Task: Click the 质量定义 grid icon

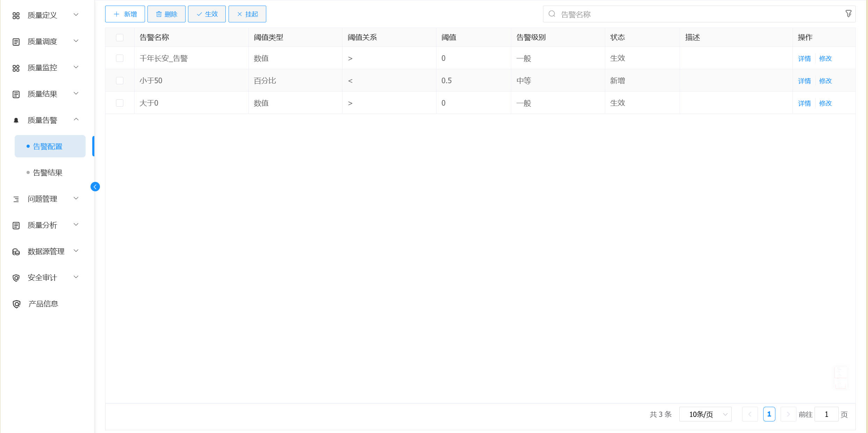Action: pos(16,15)
